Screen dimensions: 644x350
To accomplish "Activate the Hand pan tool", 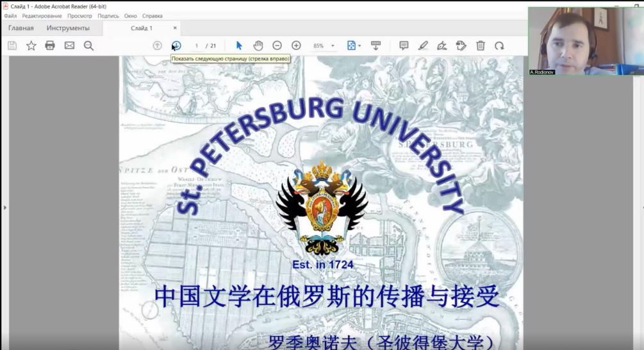I will 258,46.
